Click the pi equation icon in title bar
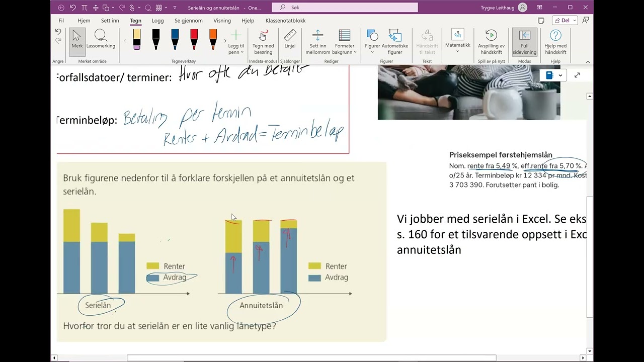The height and width of the screenshot is (362, 644). click(x=84, y=8)
